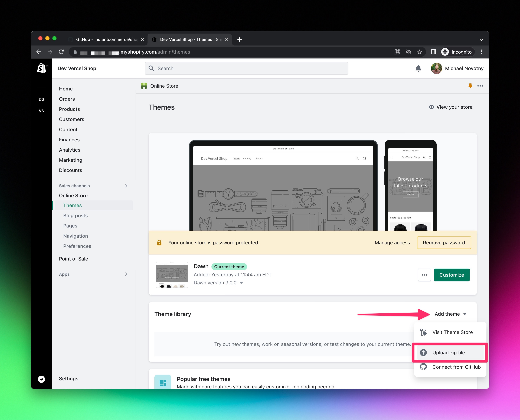Click the arrow circle at sidebar bottom
Image resolution: width=520 pixels, height=420 pixels.
41,379
